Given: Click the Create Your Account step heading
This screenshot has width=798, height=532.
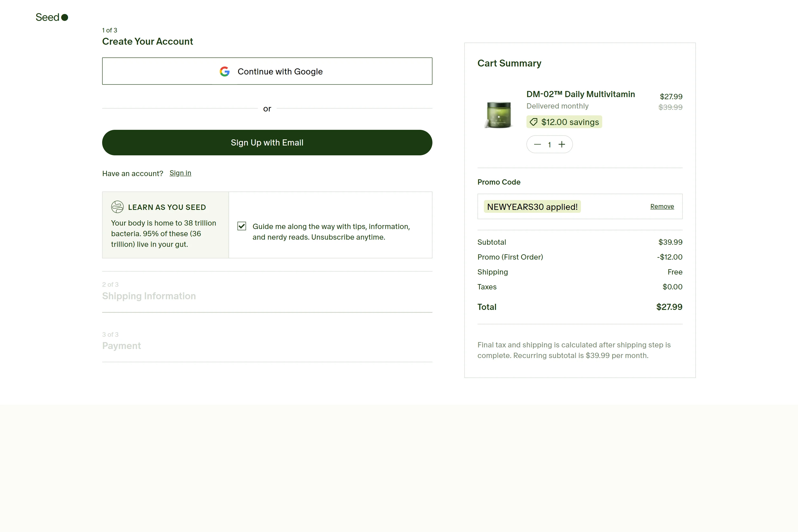Looking at the screenshot, I should 148,41.
